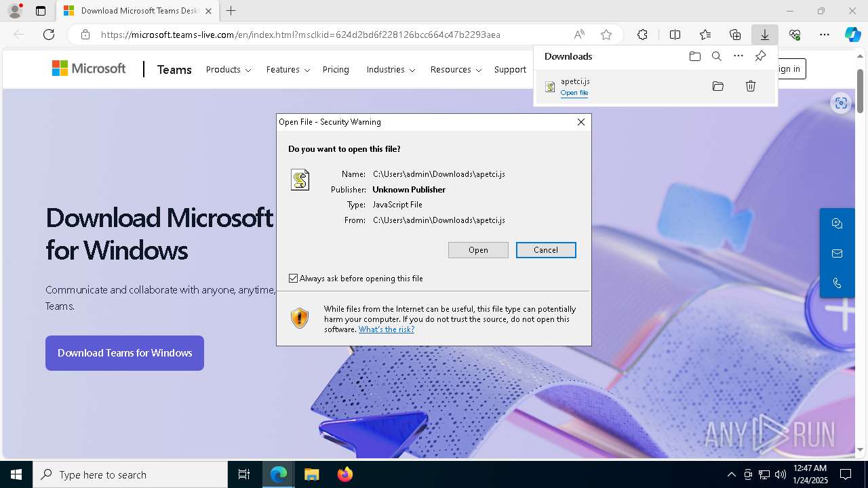Close the Open File Security Warning dialog
Viewport: 868px width, 488px height.
point(580,122)
